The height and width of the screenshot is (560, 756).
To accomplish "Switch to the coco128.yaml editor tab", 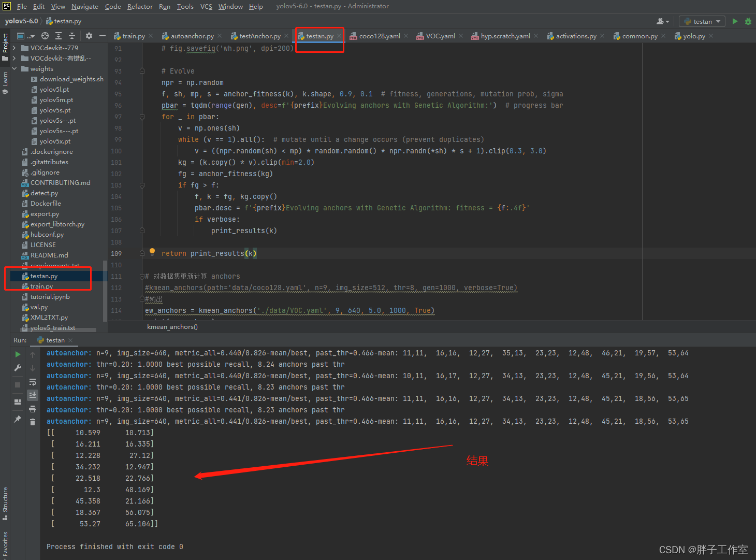I will tap(379, 36).
